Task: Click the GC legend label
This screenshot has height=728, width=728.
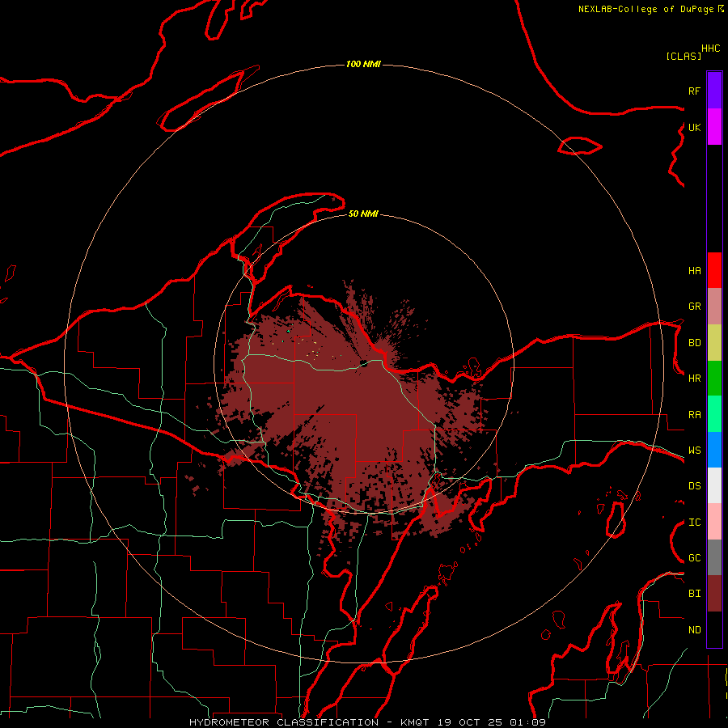Action: tap(694, 558)
